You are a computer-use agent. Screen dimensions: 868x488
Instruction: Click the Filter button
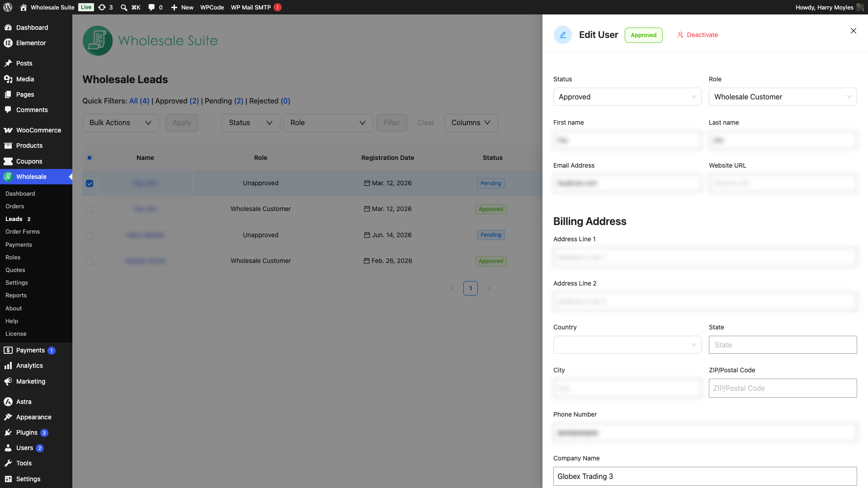click(x=392, y=123)
